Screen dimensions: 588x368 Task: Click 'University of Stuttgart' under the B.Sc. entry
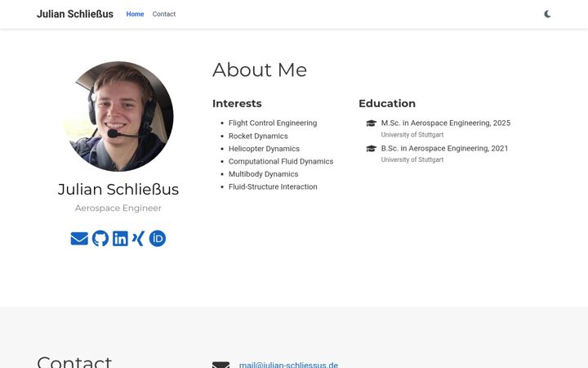coord(412,159)
